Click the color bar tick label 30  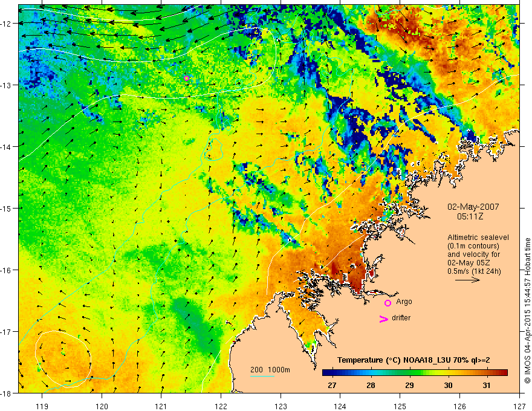point(448,385)
